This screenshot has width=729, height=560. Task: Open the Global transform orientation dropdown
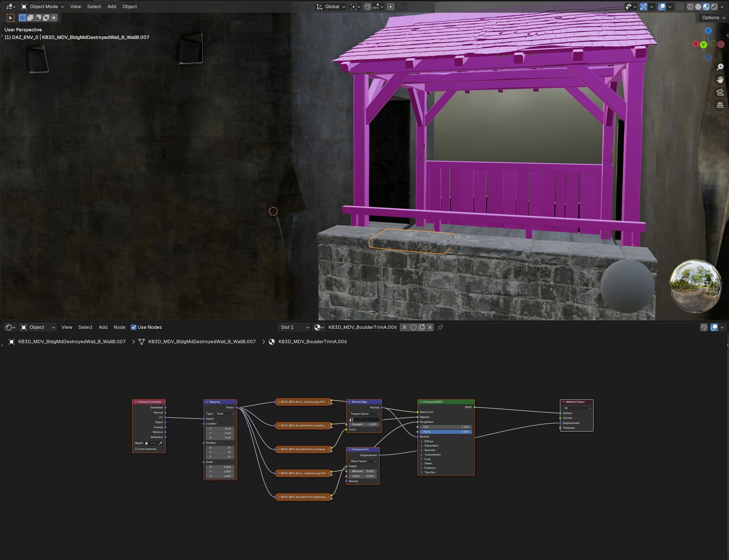click(x=331, y=7)
